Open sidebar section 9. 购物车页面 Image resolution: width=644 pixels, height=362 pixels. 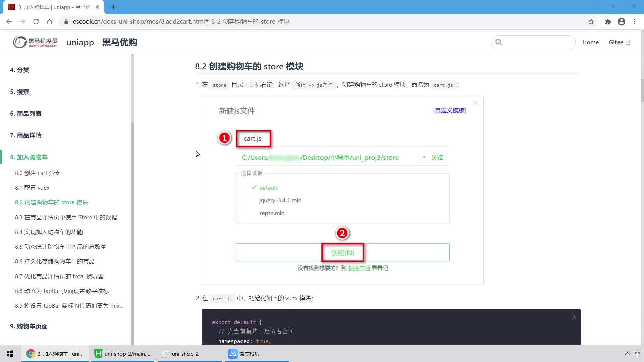[29, 326]
